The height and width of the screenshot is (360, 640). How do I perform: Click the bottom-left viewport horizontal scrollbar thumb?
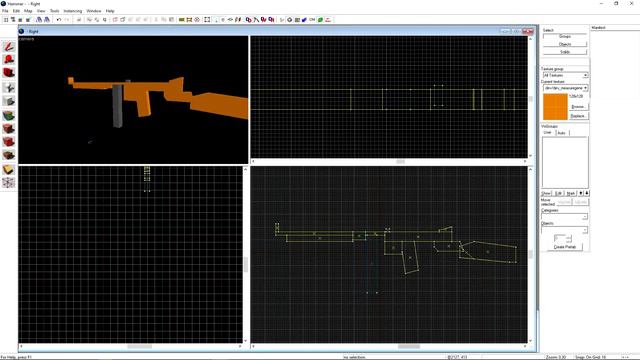point(140,347)
